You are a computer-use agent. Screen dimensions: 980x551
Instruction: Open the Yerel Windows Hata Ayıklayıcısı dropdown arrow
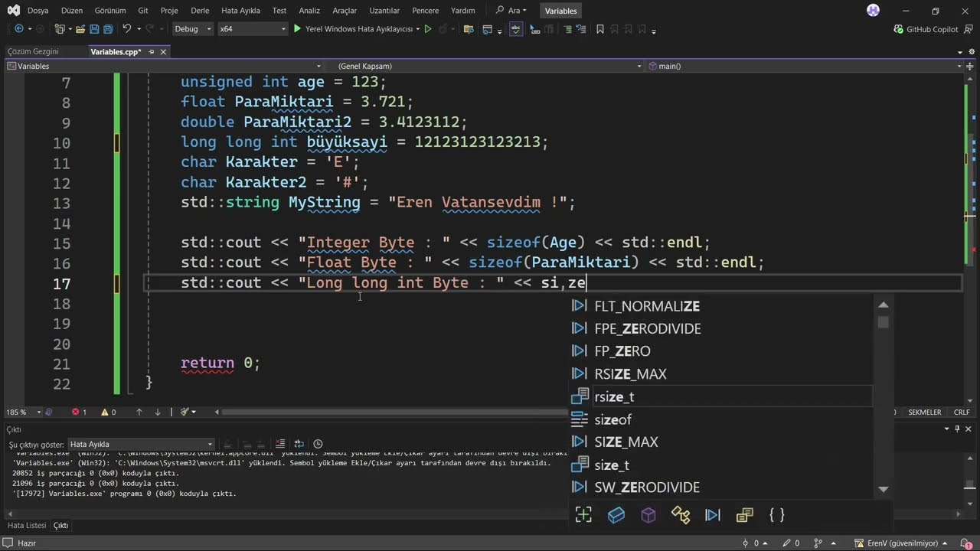tap(418, 29)
